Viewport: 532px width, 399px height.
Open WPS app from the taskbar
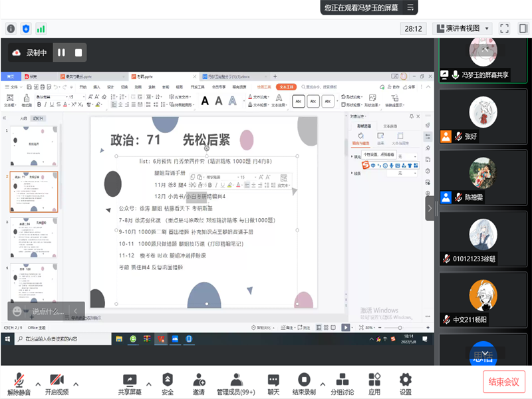[x=161, y=338]
